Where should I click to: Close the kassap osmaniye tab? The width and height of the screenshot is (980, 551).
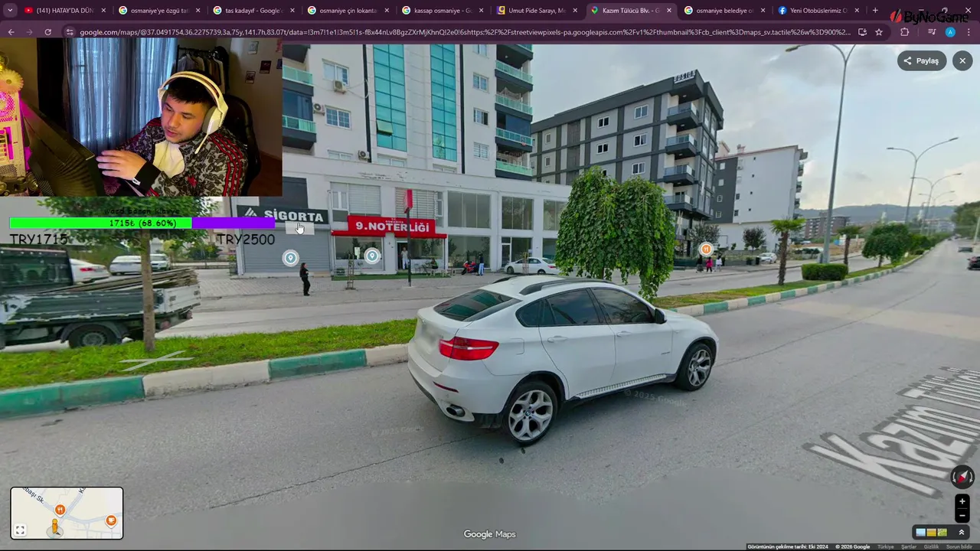[x=481, y=11]
